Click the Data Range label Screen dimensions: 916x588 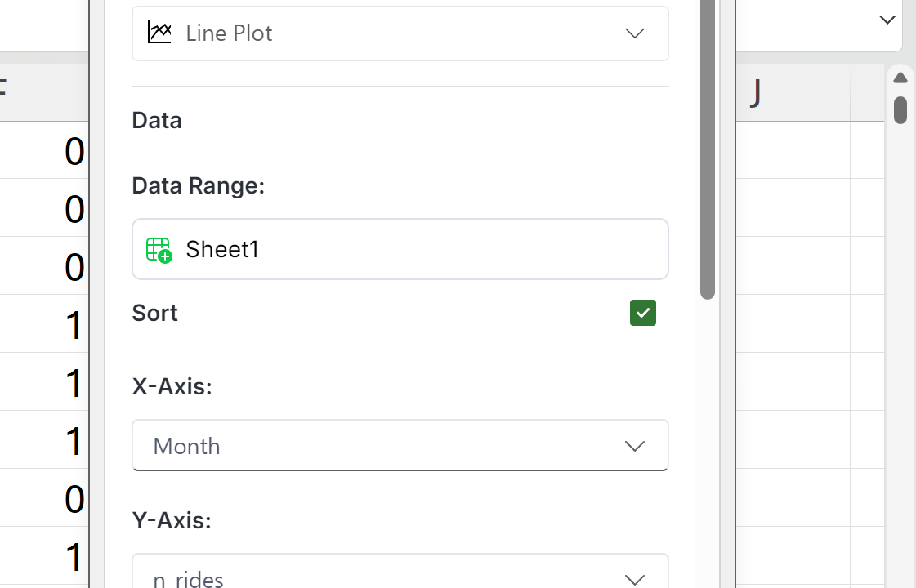(199, 186)
